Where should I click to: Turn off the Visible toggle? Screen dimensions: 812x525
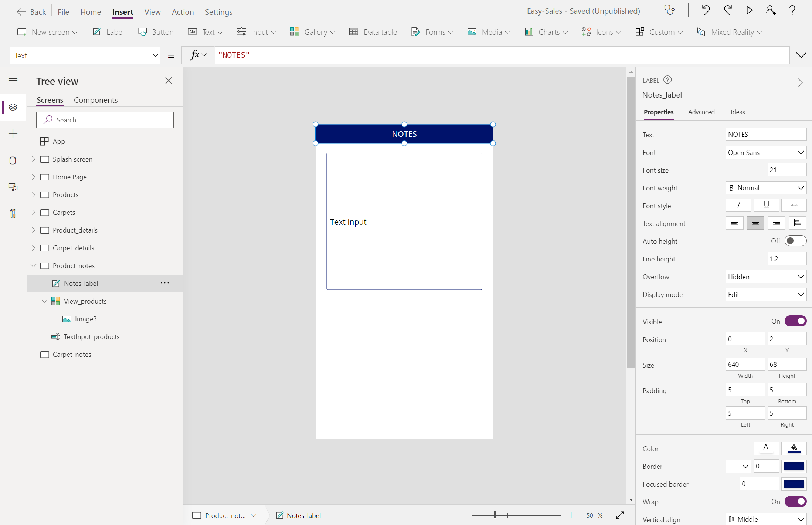point(795,321)
